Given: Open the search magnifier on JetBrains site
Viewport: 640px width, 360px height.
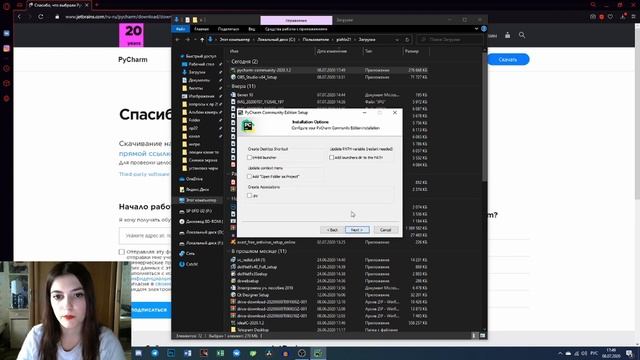Looking at the screenshot, I should tap(522, 36).
